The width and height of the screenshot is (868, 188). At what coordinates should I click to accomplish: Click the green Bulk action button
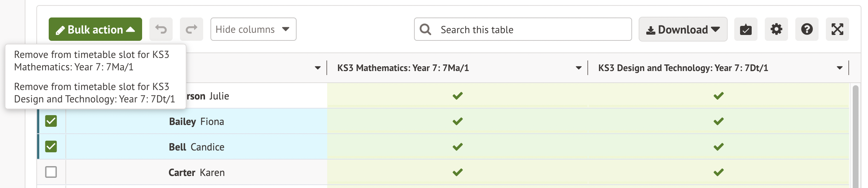click(x=95, y=29)
